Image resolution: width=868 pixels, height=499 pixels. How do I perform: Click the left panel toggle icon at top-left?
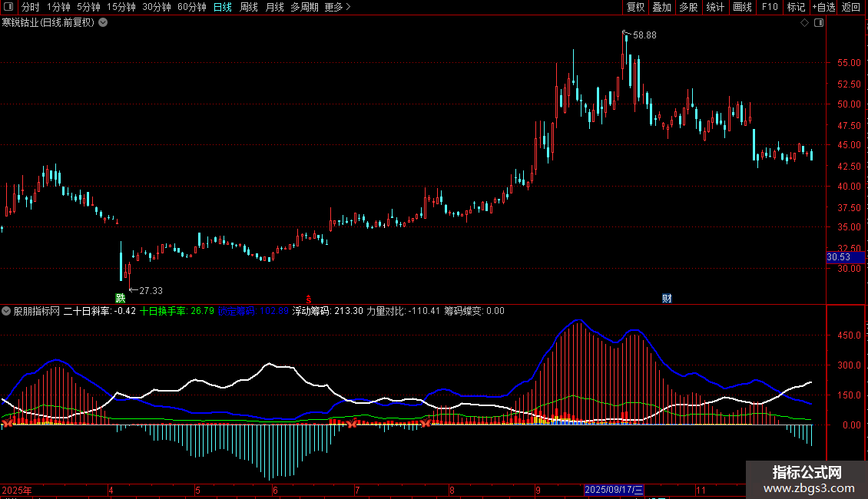pos(8,8)
